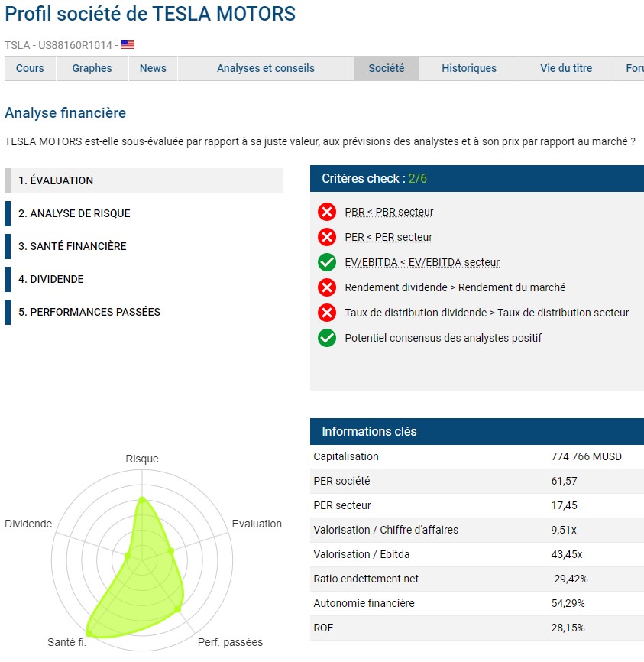
Task: Click the PER secteur row label
Action: coord(342,506)
